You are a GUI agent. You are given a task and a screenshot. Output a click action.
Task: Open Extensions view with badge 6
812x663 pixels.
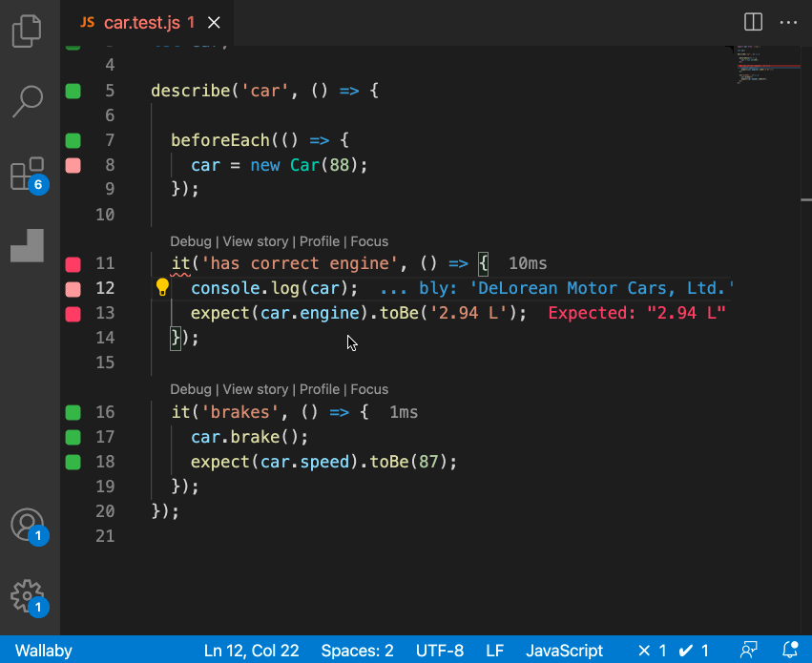[27, 175]
